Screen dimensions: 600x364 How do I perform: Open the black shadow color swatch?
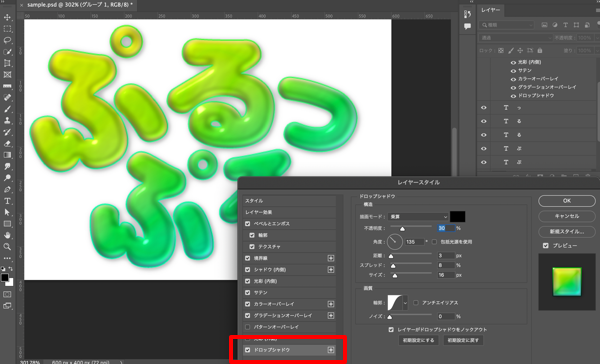458,217
